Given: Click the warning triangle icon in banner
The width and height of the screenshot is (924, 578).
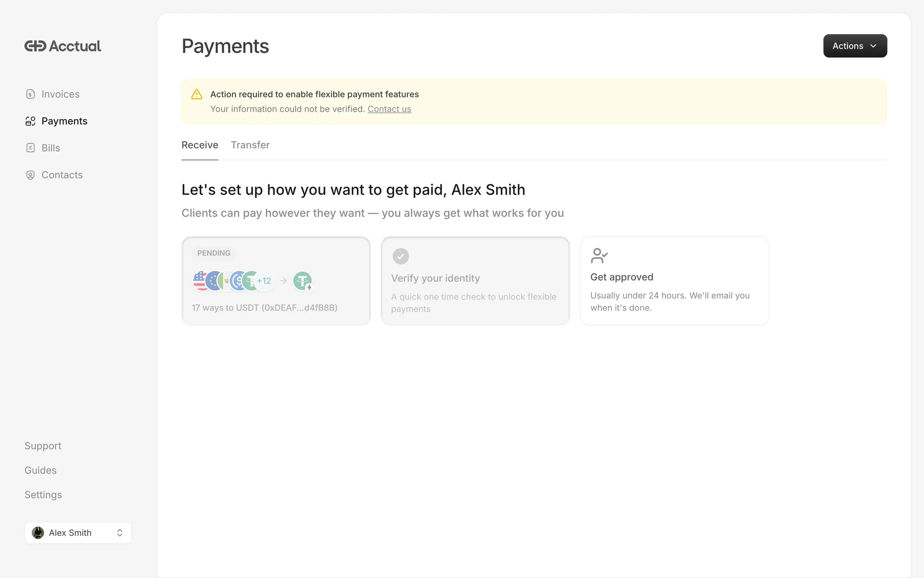Looking at the screenshot, I should pos(197,94).
